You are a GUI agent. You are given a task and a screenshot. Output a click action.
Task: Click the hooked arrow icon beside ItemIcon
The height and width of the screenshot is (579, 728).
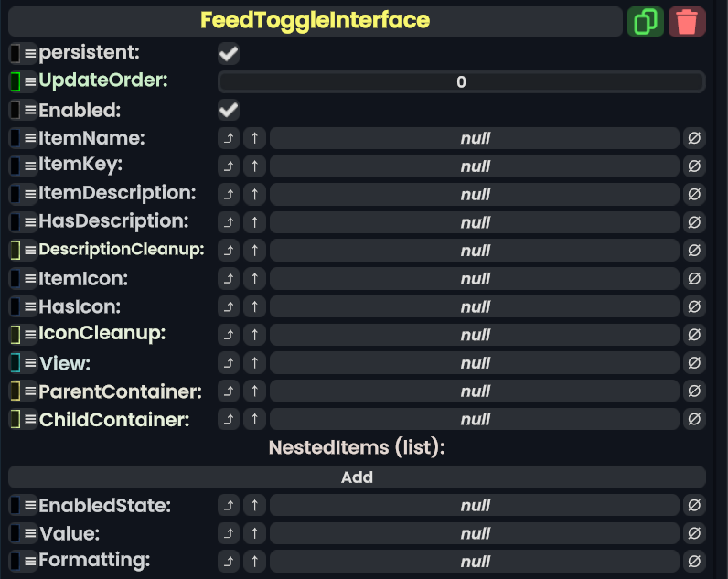click(229, 279)
